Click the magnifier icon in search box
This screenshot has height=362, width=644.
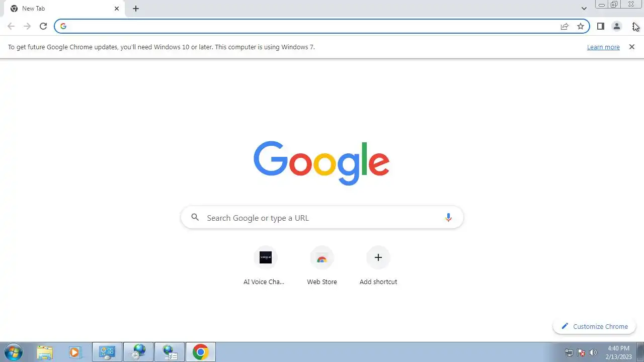pos(195,218)
